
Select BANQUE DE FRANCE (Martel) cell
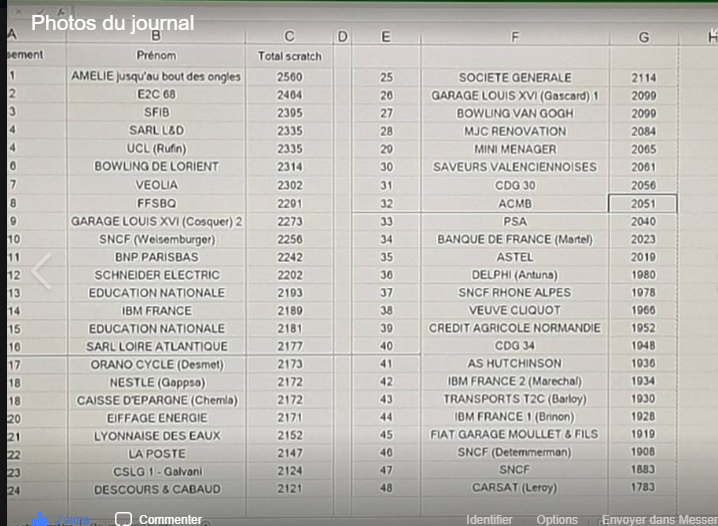point(515,239)
